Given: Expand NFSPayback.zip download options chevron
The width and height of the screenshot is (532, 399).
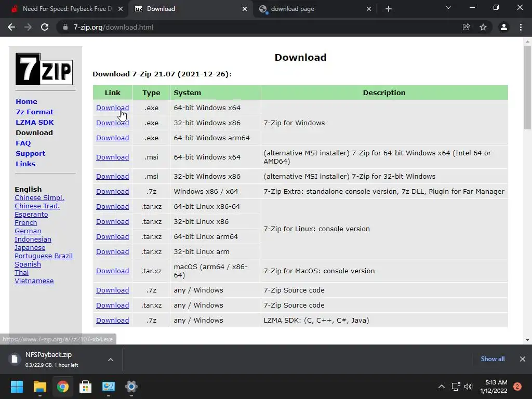Looking at the screenshot, I should pyautogui.click(x=111, y=360).
